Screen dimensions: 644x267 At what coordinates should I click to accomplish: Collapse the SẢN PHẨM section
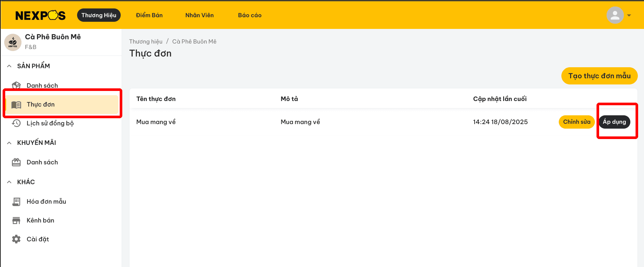pyautogui.click(x=9, y=66)
